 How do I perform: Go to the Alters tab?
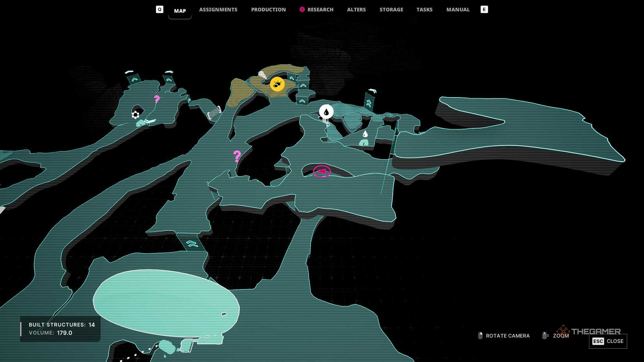click(356, 9)
